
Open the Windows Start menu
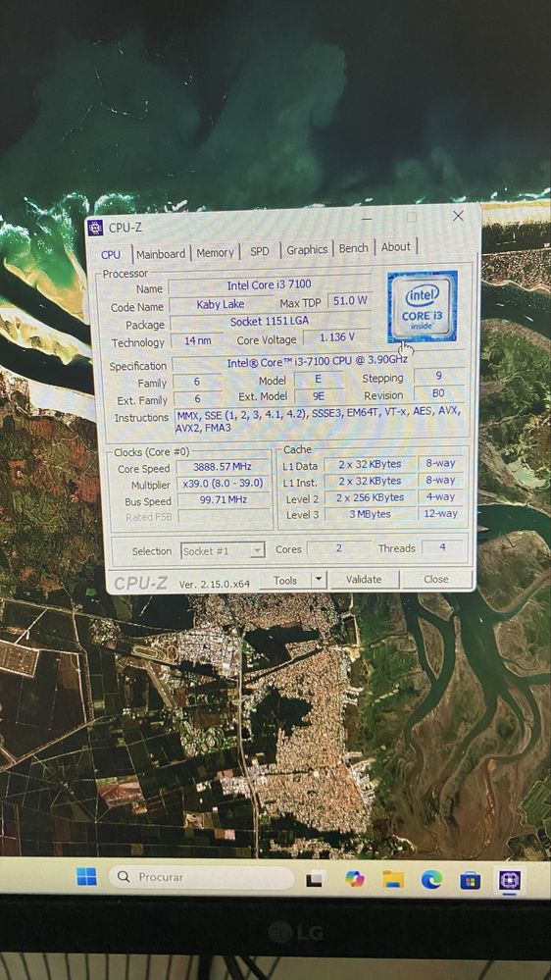point(87,877)
